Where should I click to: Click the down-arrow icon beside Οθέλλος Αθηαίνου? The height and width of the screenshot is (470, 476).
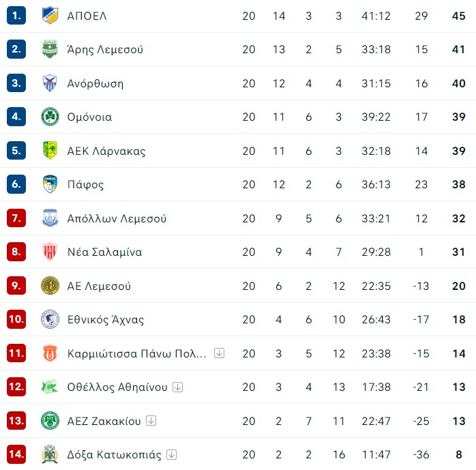coord(177,387)
